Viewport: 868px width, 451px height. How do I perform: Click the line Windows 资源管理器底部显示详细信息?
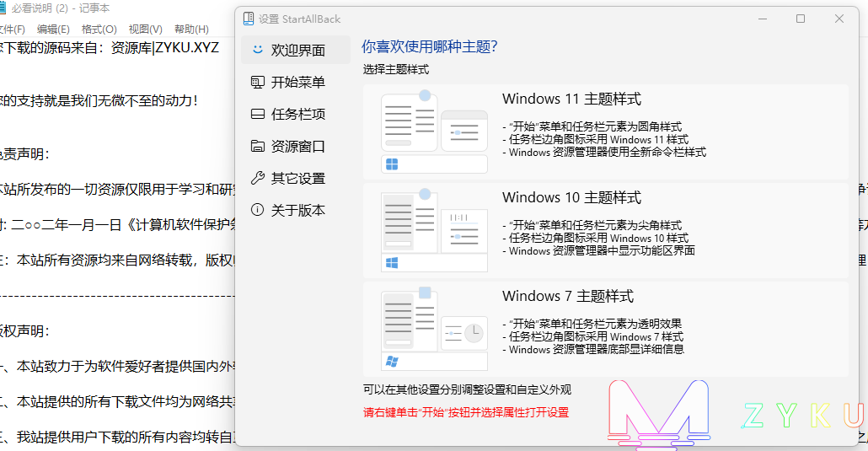[593, 350]
